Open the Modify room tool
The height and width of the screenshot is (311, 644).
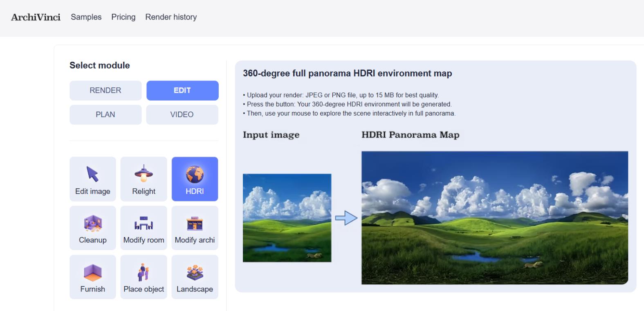(144, 228)
